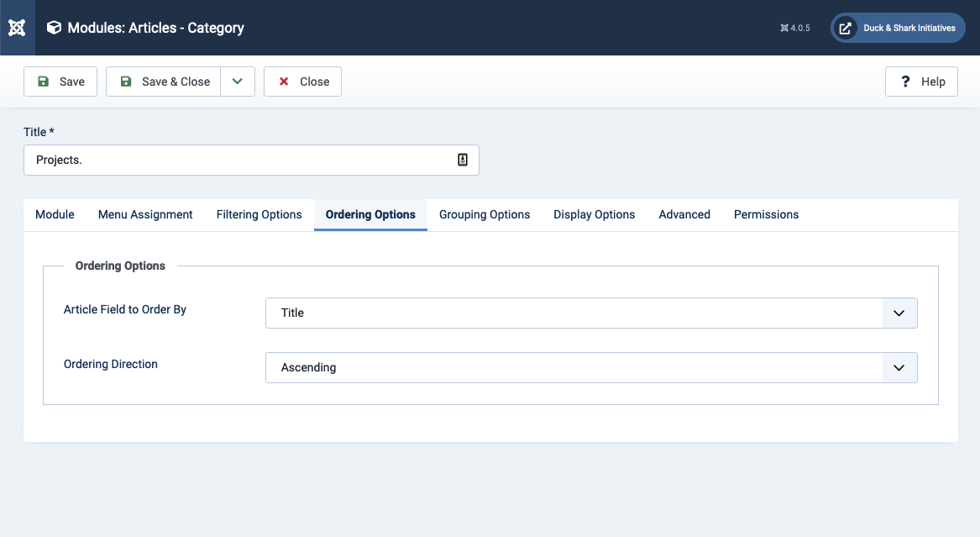The height and width of the screenshot is (537, 980).
Task: Switch to Grouping Options tab
Action: click(485, 214)
